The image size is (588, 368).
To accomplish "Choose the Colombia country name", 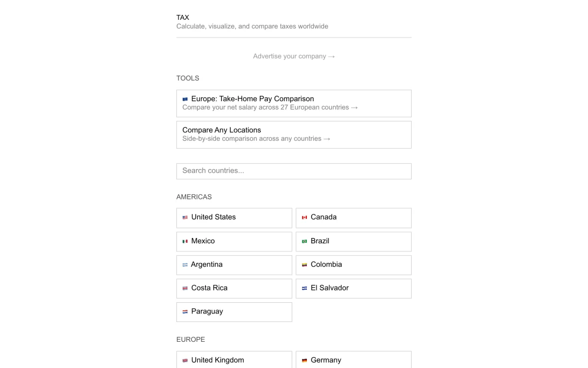I will [326, 264].
